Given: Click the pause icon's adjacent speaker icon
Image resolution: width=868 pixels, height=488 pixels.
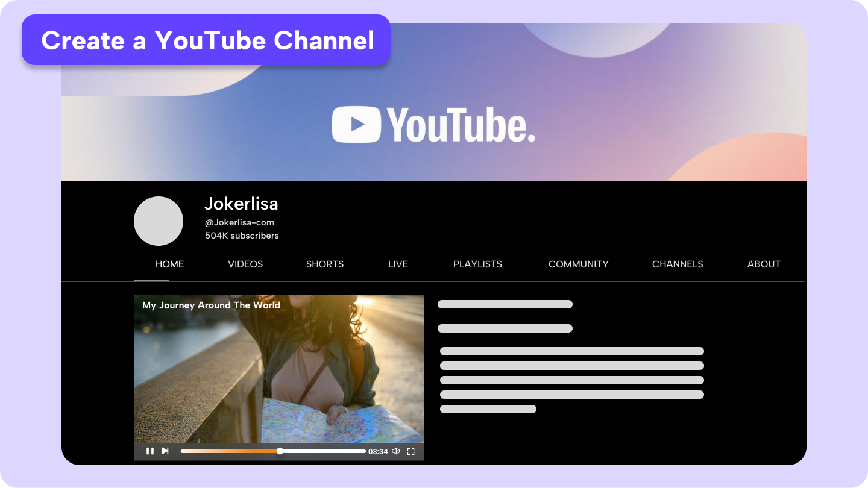Looking at the screenshot, I should (396, 451).
